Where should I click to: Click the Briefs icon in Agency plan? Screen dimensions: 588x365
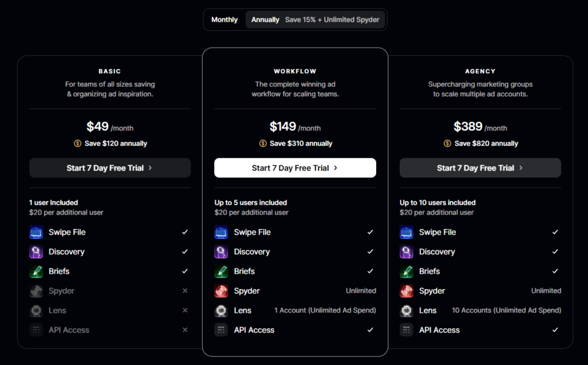click(x=407, y=271)
